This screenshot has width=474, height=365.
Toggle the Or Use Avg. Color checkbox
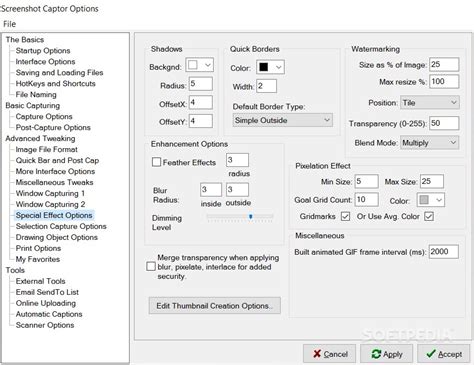[x=429, y=216]
